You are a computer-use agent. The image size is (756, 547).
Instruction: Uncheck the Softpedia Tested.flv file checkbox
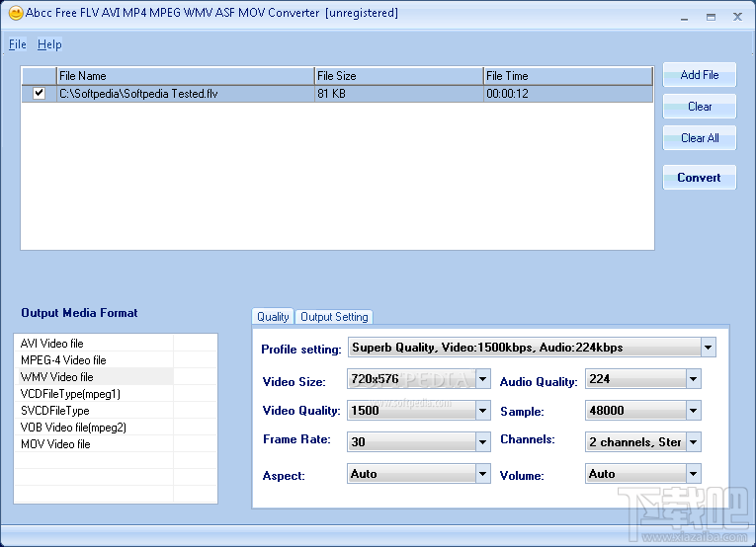pyautogui.click(x=39, y=93)
